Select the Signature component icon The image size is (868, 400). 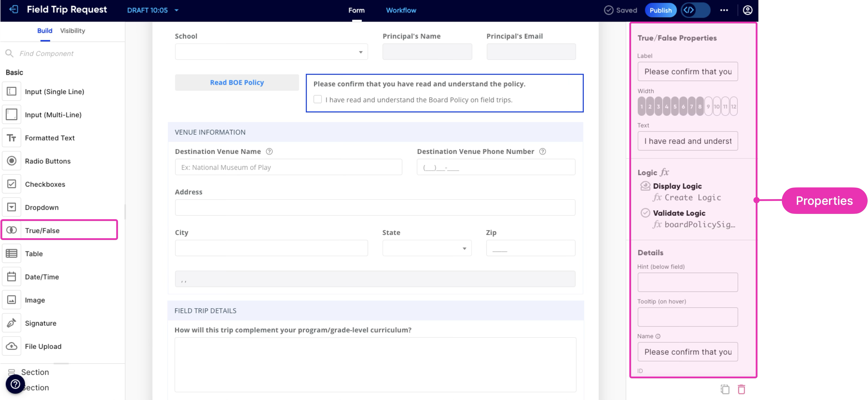(x=12, y=323)
